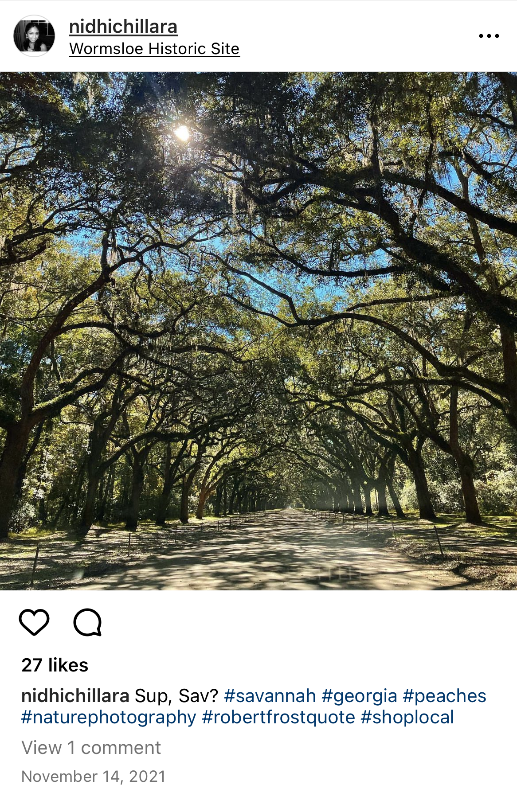This screenshot has height=812, width=517.
Task: Open nidhichillara's profile picture avatar
Action: click(x=34, y=36)
